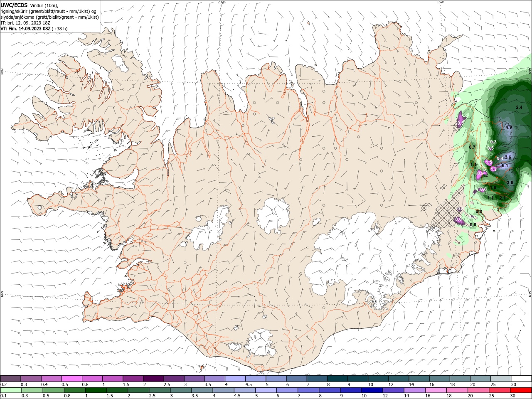Choose the lilac rain swatch between 14 and 16
The width and height of the screenshot is (532, 399).
[x=414, y=390]
